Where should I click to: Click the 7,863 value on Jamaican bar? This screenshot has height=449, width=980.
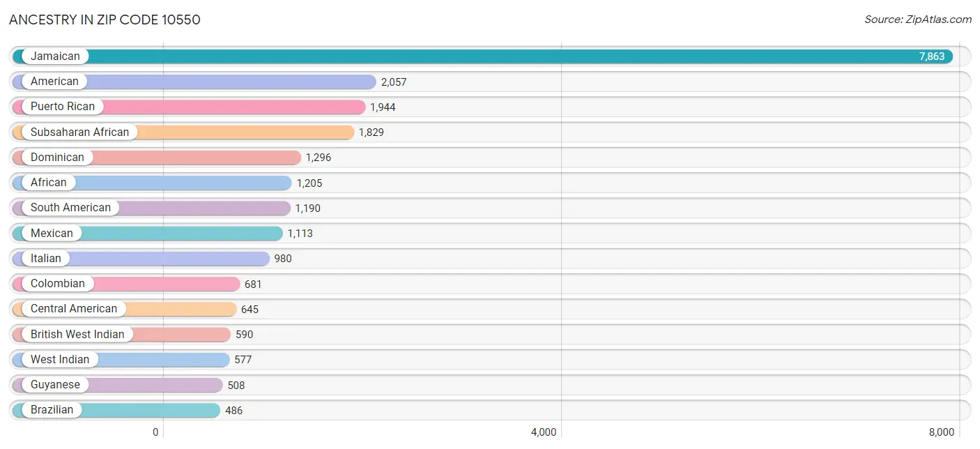point(931,56)
